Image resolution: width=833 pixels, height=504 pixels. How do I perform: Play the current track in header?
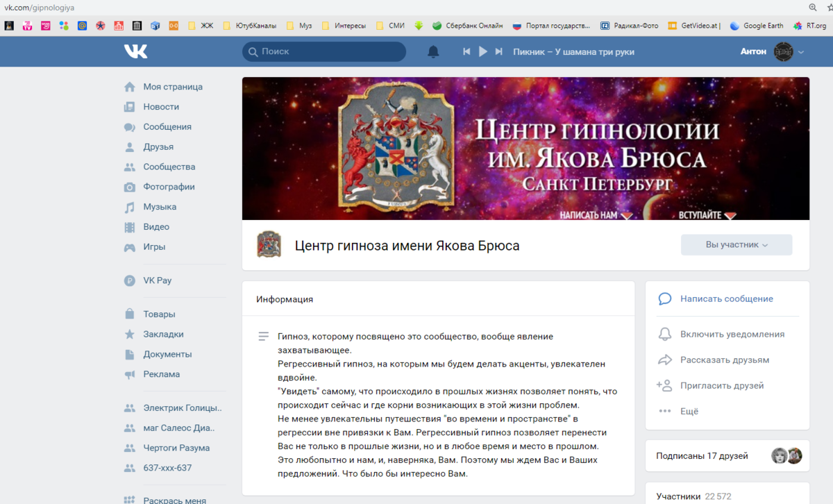[483, 51]
